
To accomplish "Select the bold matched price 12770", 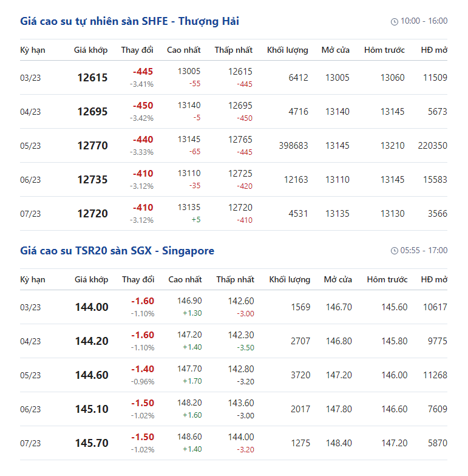I will pos(92,146).
